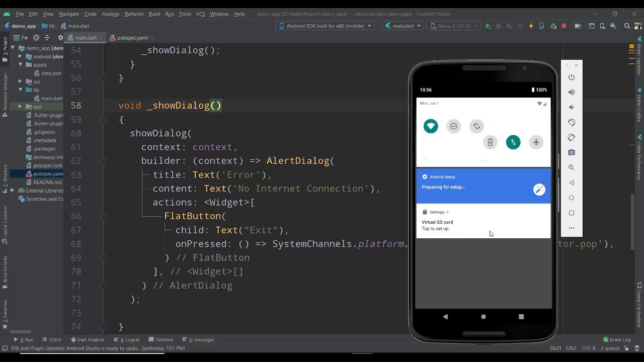Click collapse all icon in Project panel

[47, 38]
